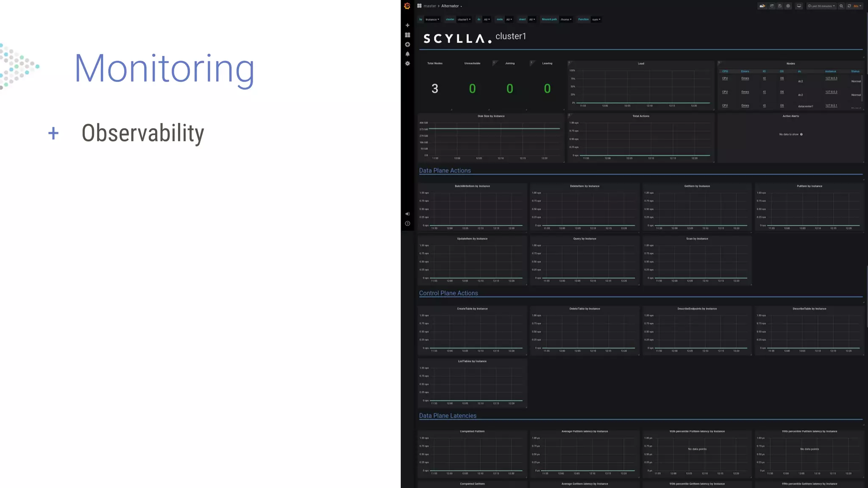Screen dimensions: 868x488
Task: Click info corner on Nodes panel
Action: (719, 62)
